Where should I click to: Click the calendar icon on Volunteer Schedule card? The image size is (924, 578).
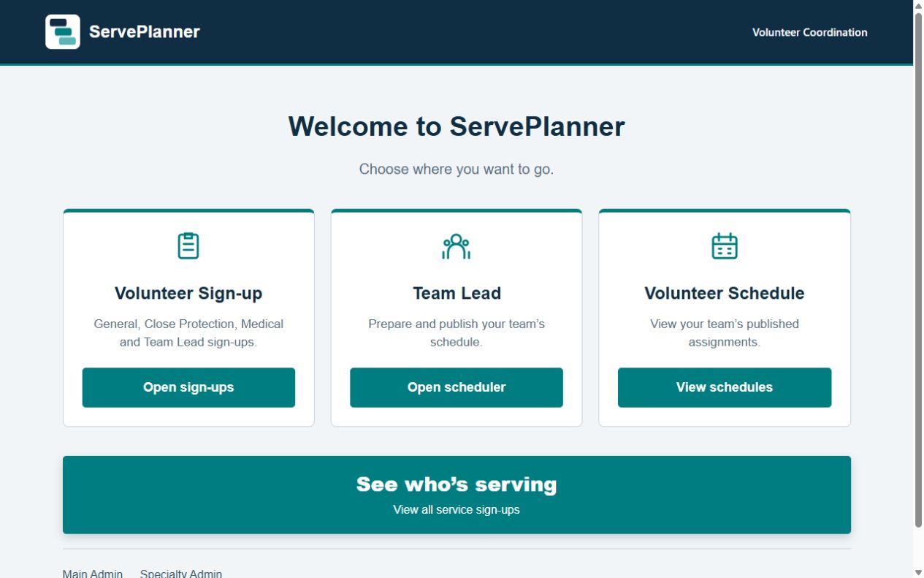pos(725,246)
